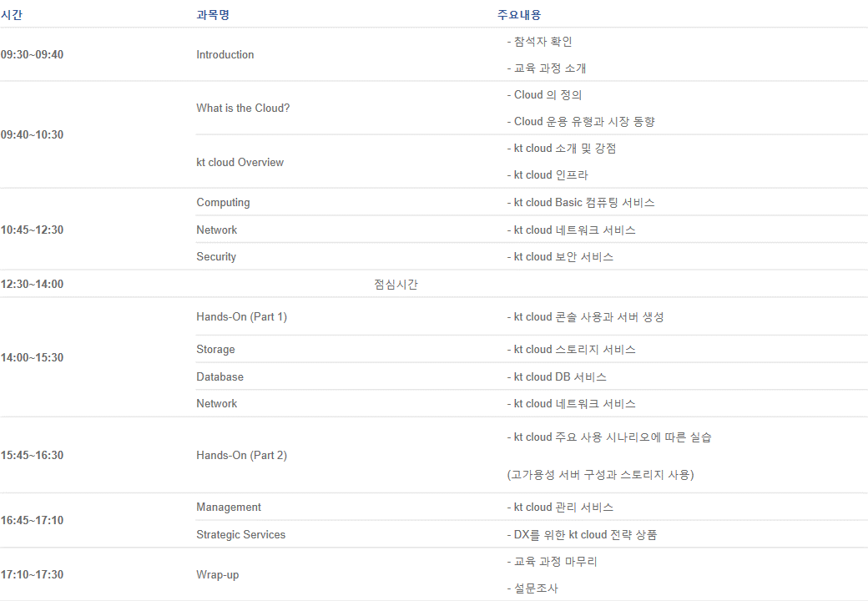Select the Introduction course row

[225, 54]
